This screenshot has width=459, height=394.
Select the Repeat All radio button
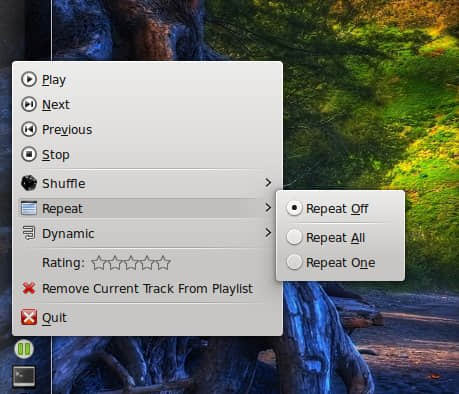tap(294, 237)
